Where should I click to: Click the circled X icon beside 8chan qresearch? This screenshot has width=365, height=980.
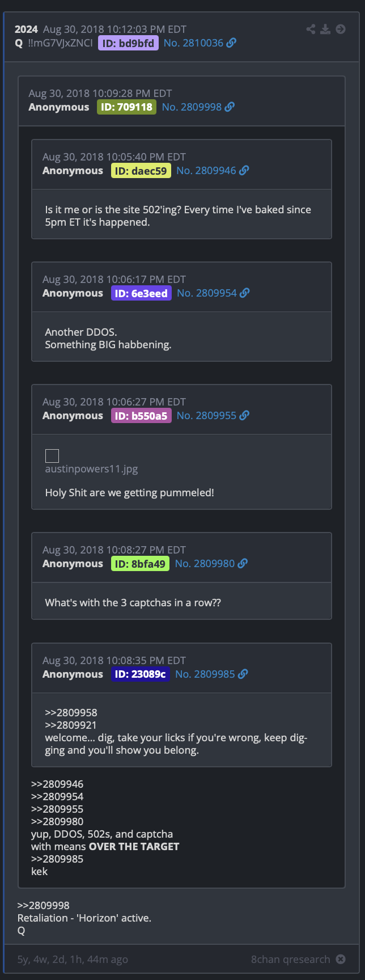point(341,960)
